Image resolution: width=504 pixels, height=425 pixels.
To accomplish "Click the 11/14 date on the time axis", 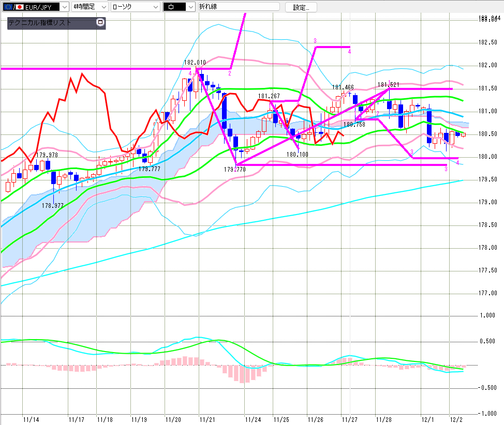I will (x=31, y=419).
